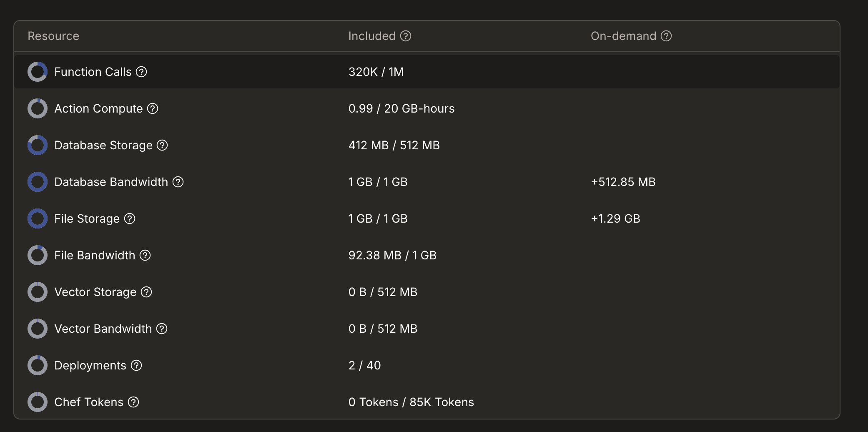Open the File Storage help tooltip
Image resolution: width=868 pixels, height=432 pixels.
tap(129, 219)
